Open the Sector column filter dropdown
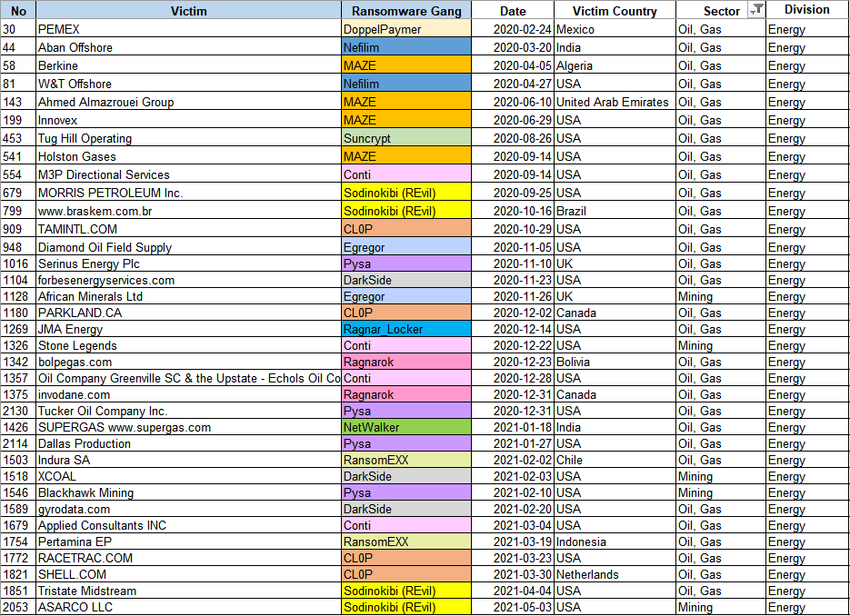 coord(756,9)
